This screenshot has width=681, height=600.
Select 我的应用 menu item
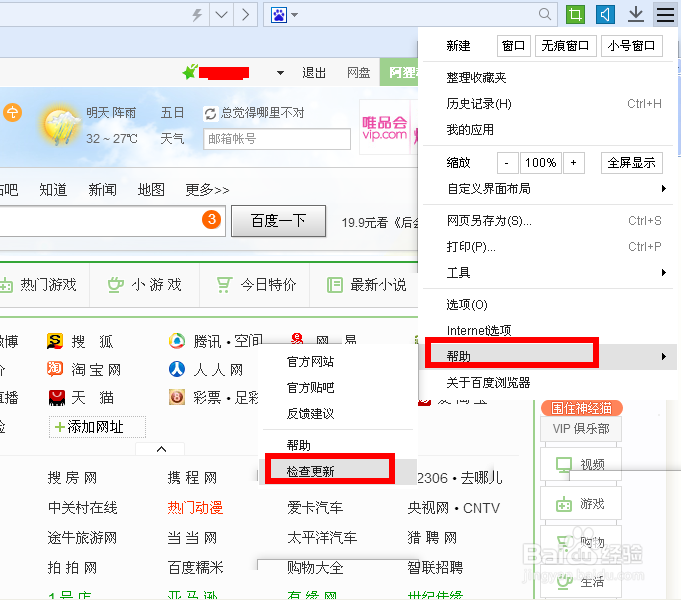[x=547, y=130]
